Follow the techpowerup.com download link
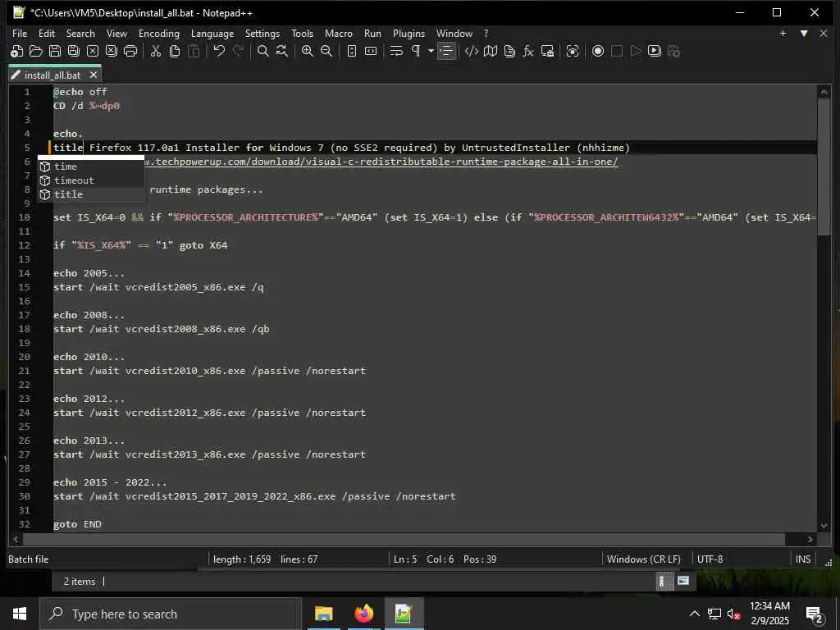The height and width of the screenshot is (630, 840). pyautogui.click(x=381, y=162)
